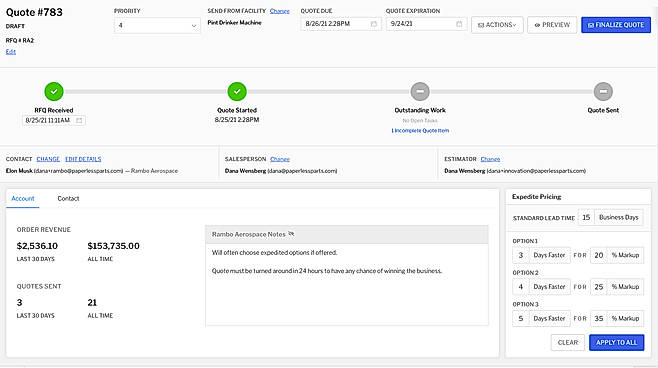Click the Expedite Pricing heading
The image size is (658, 368).
coord(536,196)
